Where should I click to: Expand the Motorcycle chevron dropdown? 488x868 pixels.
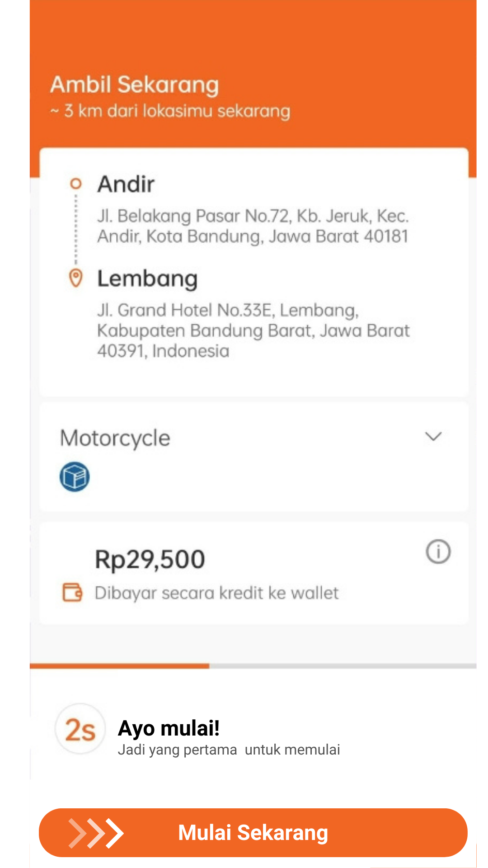(433, 437)
